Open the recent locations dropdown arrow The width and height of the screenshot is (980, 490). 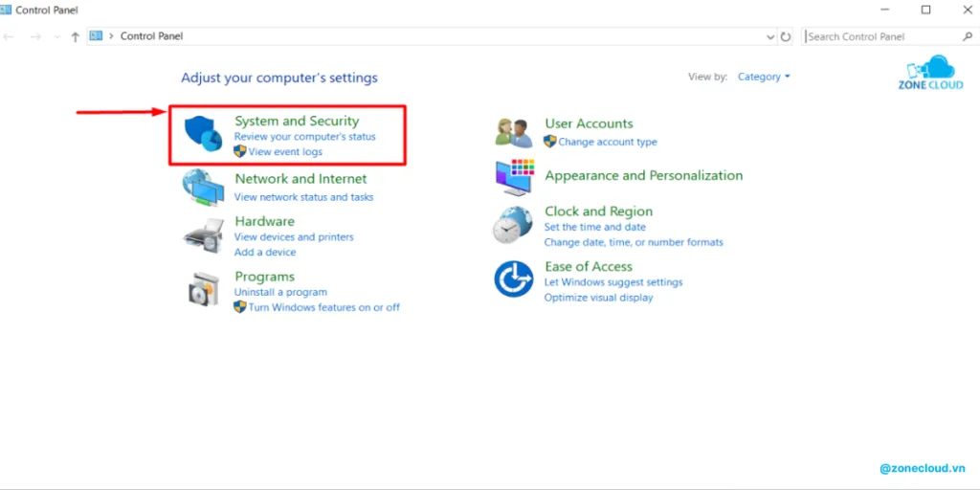[56, 37]
